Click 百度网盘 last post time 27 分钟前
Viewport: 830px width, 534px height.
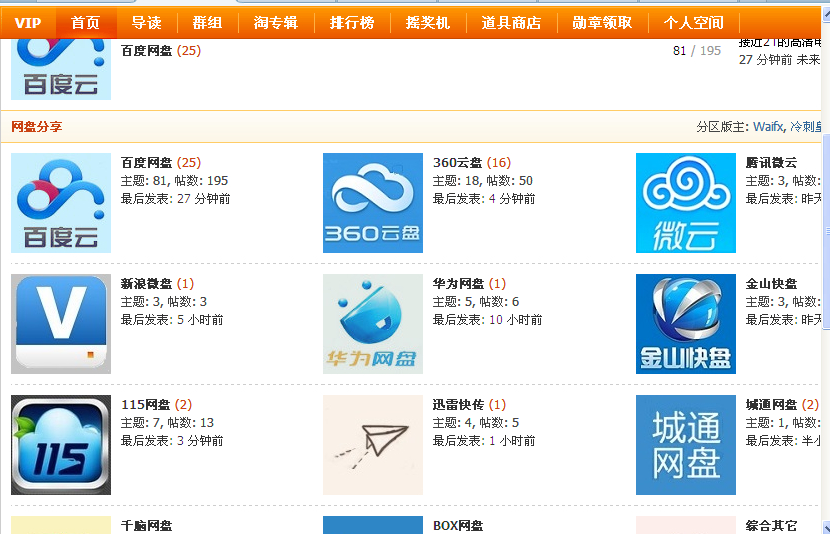pos(204,198)
